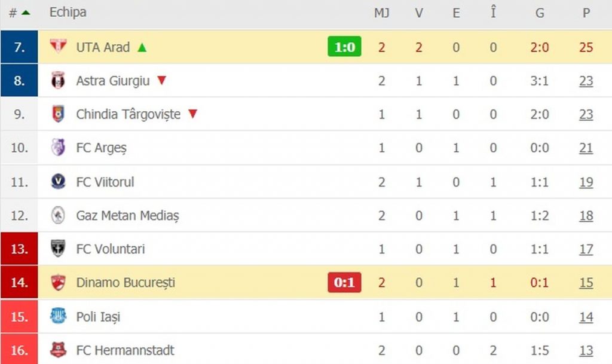Click the UTA Arad club crest
This screenshot has height=364, width=612.
58,47
